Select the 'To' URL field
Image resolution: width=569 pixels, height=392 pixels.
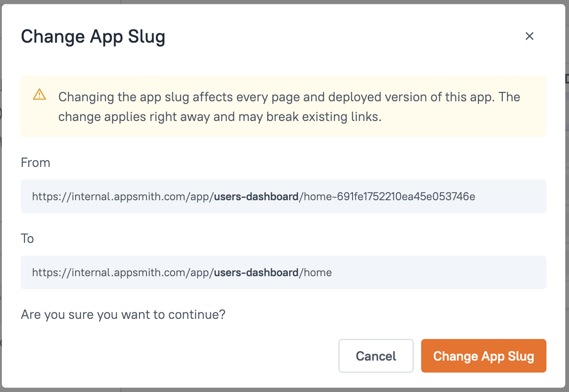pyautogui.click(x=284, y=272)
